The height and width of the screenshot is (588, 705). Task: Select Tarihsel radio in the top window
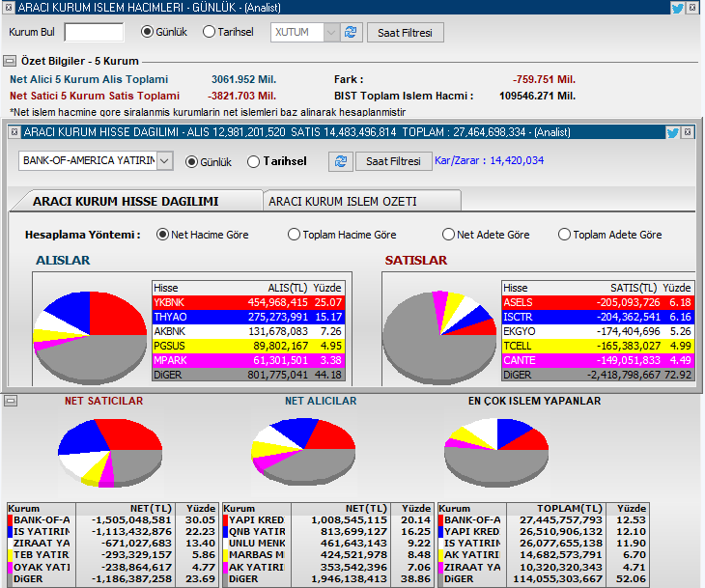(209, 32)
